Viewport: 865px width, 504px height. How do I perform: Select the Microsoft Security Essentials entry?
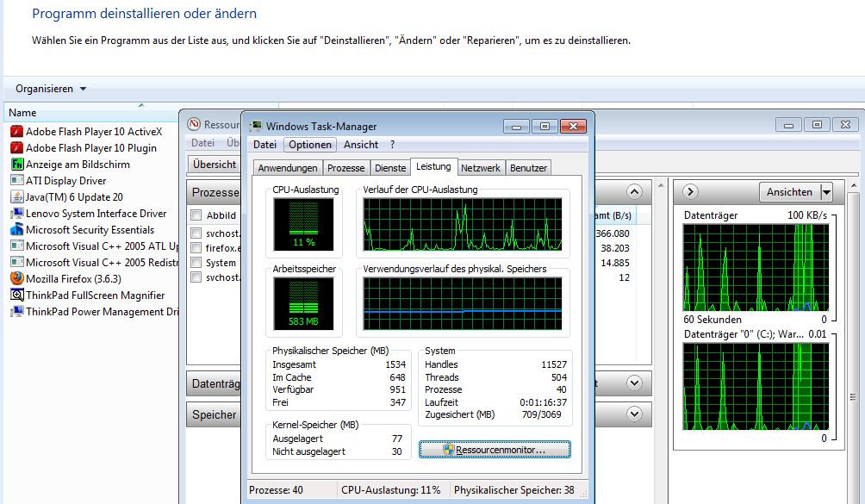coord(90,230)
